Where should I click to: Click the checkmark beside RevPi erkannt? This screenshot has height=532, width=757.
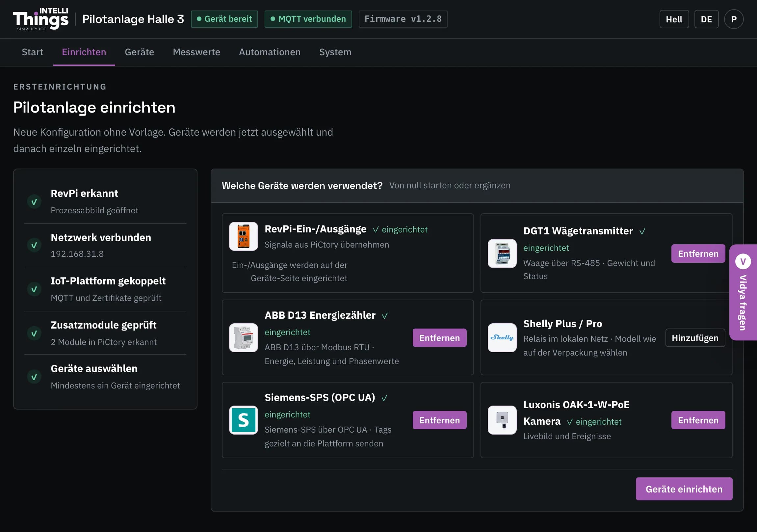(34, 201)
